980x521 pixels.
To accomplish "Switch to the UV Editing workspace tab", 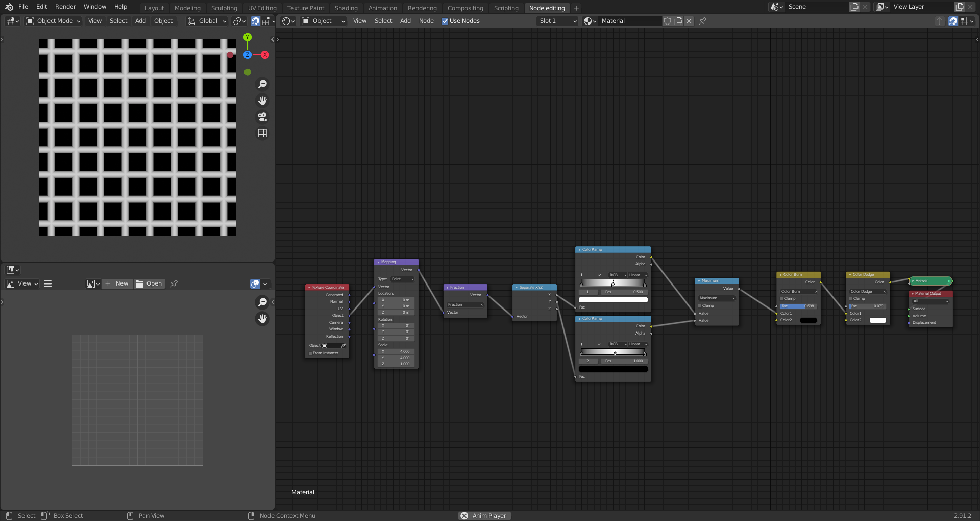I will click(262, 8).
